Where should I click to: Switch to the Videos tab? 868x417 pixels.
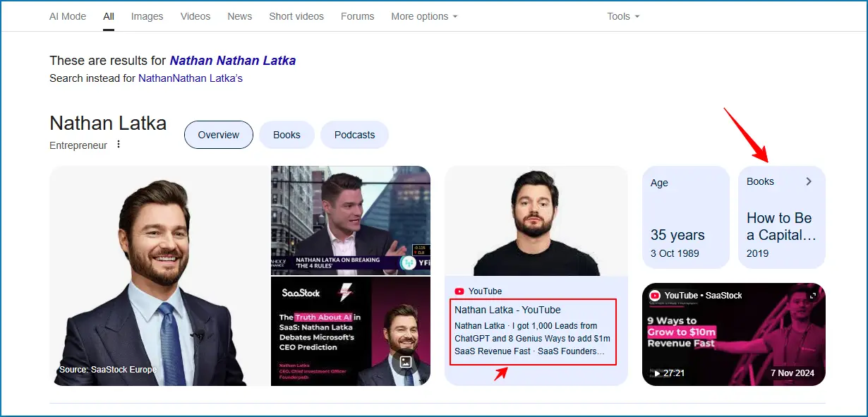point(195,16)
